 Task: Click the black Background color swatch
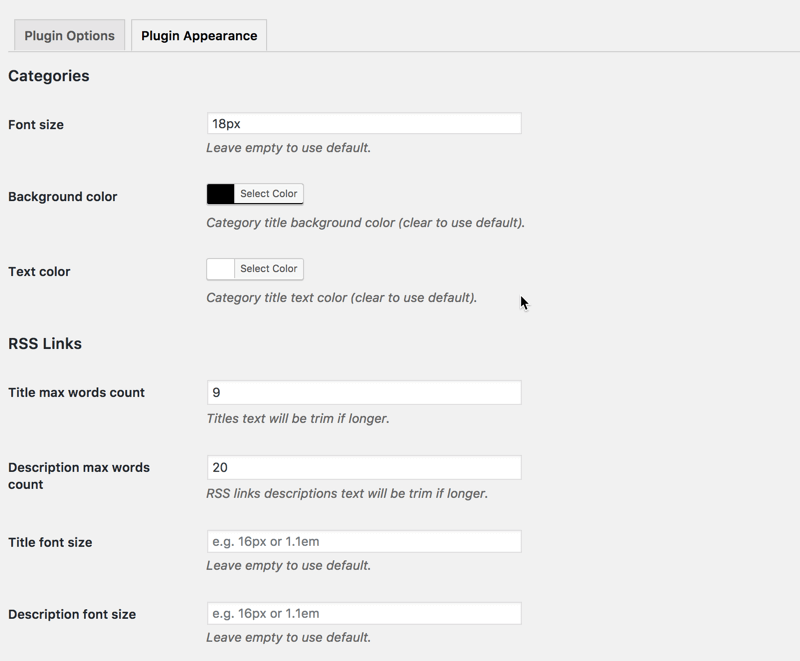click(221, 194)
